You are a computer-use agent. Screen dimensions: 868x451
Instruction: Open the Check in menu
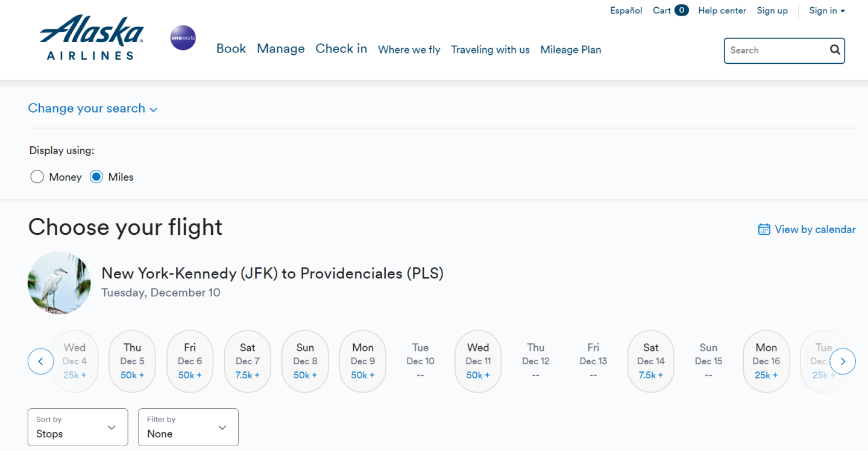[341, 49]
